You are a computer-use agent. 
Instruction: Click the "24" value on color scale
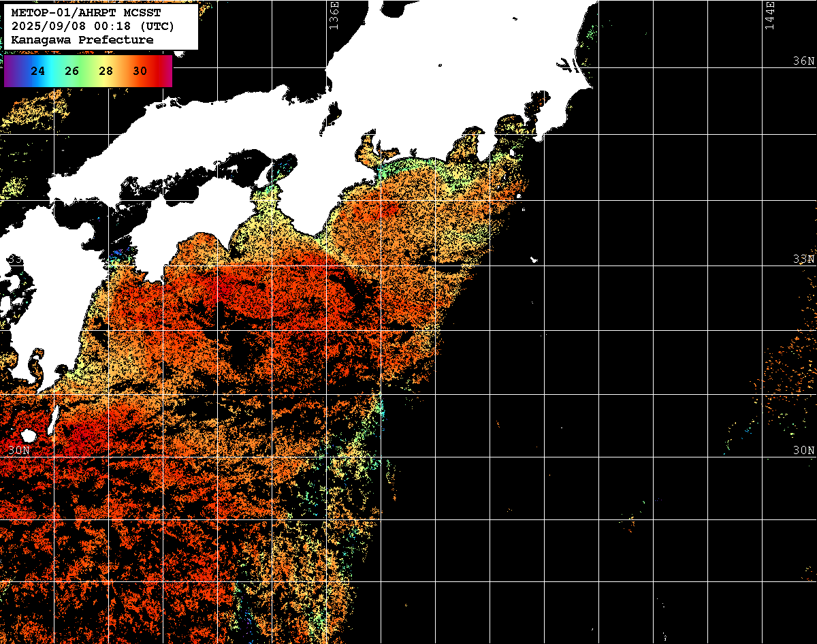pos(38,71)
